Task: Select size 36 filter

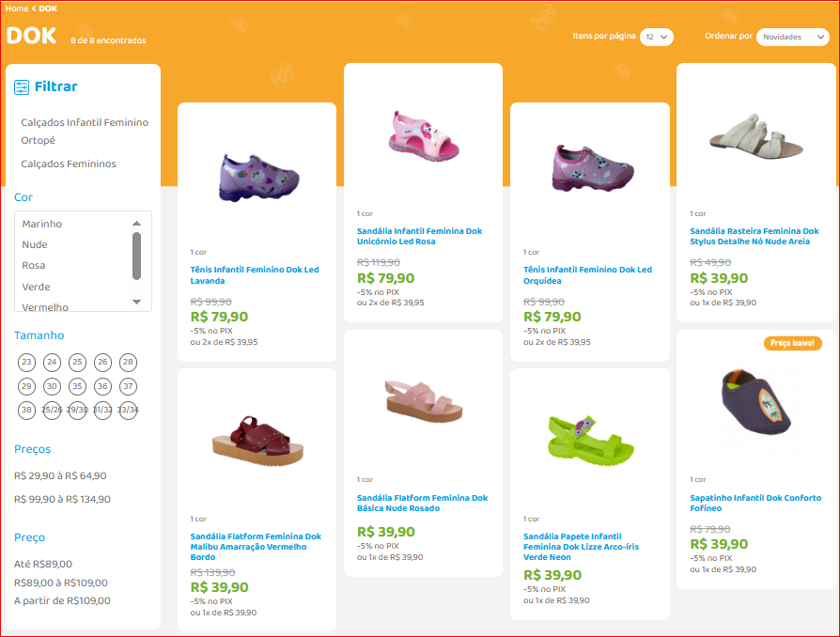Action: [x=102, y=386]
